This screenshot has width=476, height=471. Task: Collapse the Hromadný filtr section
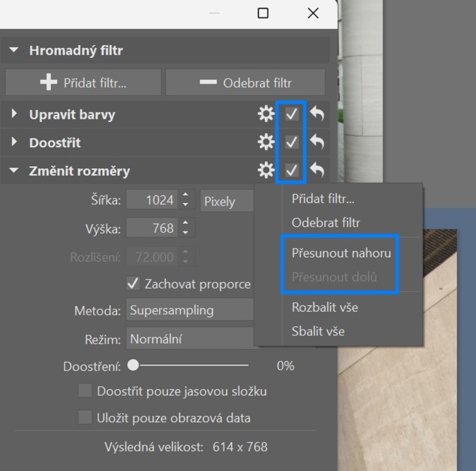tap(14, 49)
